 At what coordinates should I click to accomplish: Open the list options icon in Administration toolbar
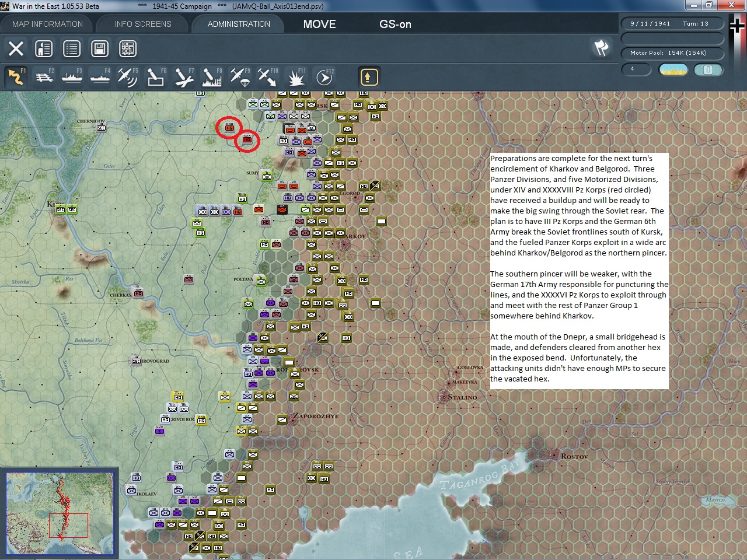click(x=72, y=48)
